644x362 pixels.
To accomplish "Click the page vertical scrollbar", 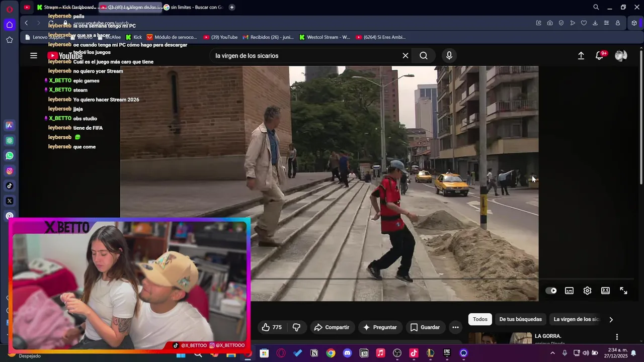I will pos(641,117).
